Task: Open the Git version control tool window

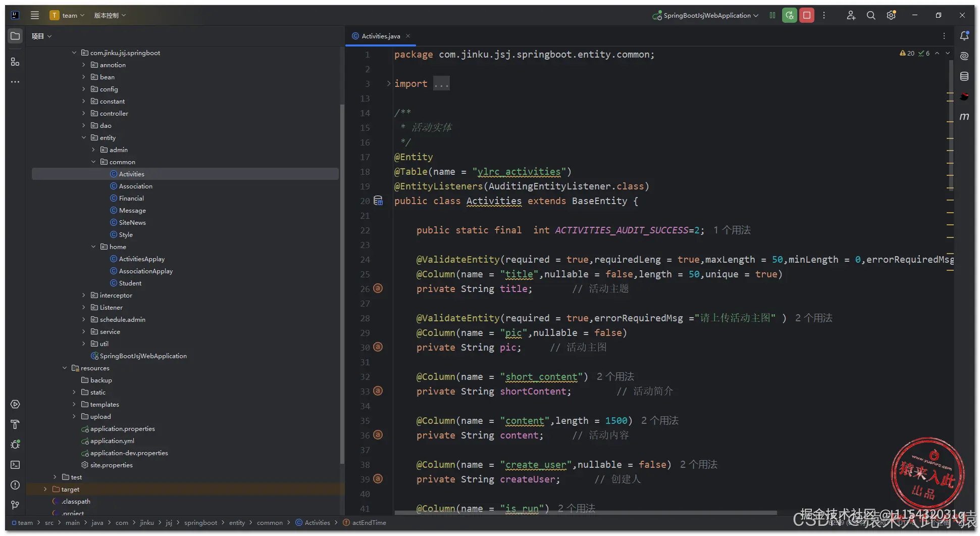Action: coord(15,505)
